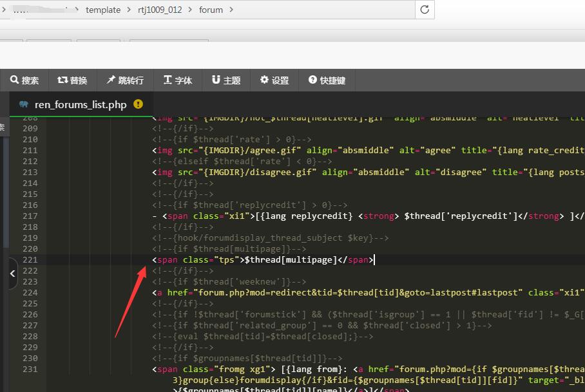Screen dimensions: 585x392
Task: Show 快捷键 (shortcuts) help
Action: [x=327, y=80]
